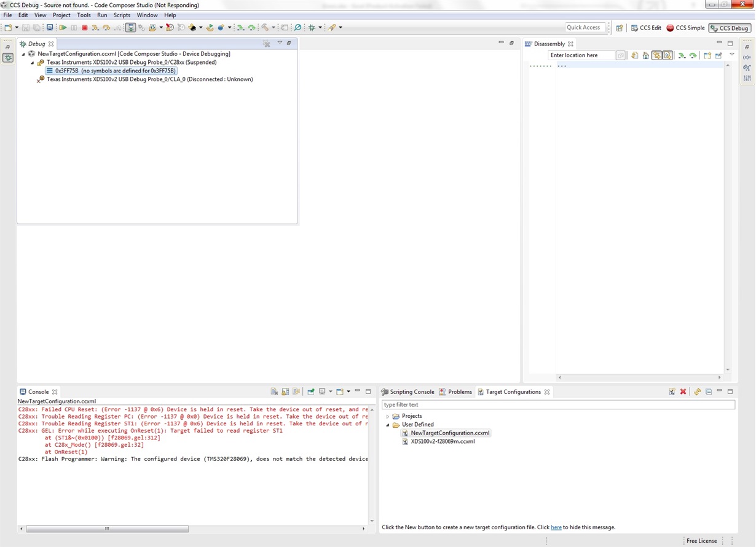The image size is (756, 547).
Task: Open the Project menu
Action: click(x=61, y=15)
